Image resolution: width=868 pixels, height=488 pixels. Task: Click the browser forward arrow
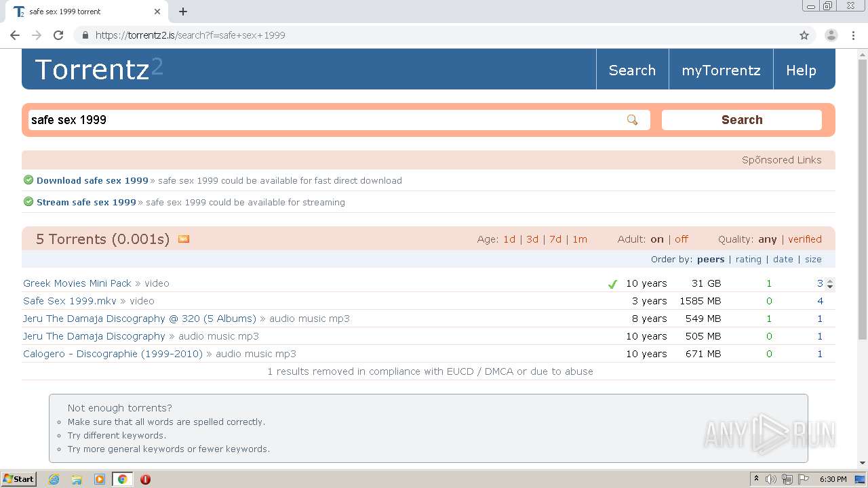[x=37, y=35]
